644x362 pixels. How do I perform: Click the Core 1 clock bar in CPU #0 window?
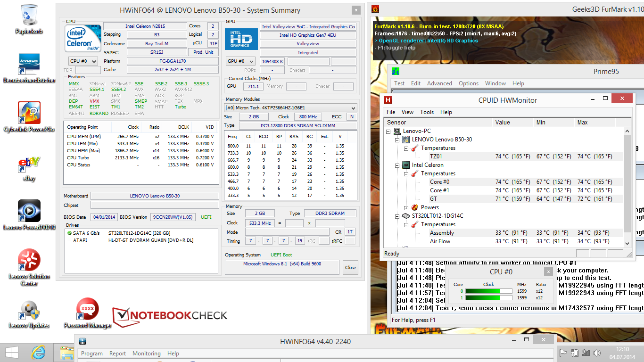(490, 298)
